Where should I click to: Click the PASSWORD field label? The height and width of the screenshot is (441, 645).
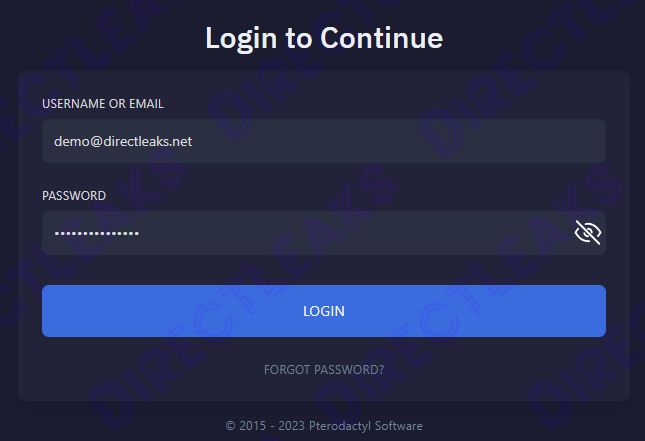coord(73,196)
